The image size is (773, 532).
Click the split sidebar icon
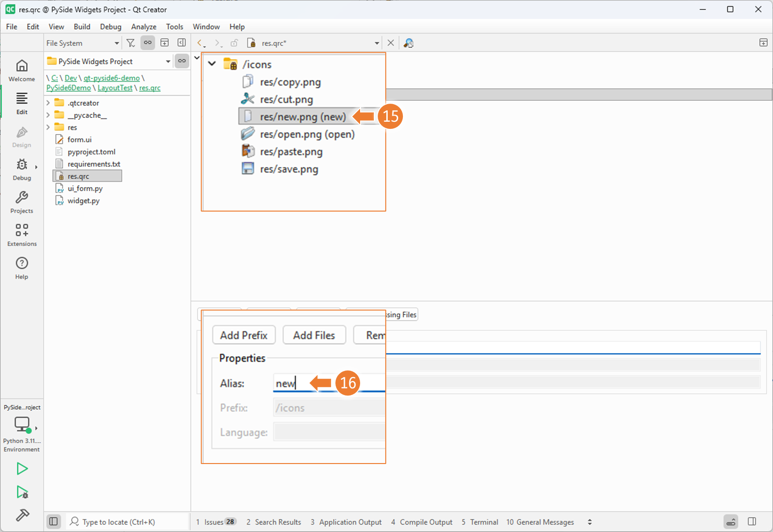click(x=165, y=43)
